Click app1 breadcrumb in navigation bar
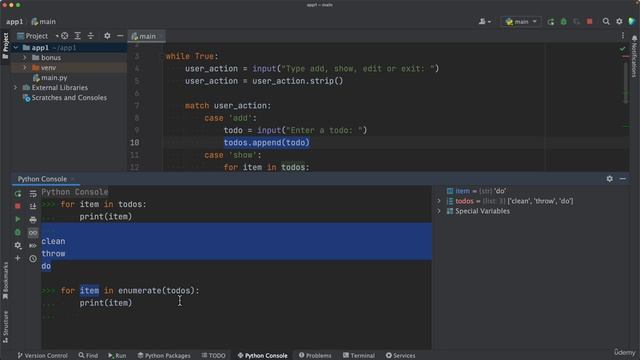640x360 pixels. coord(15,22)
